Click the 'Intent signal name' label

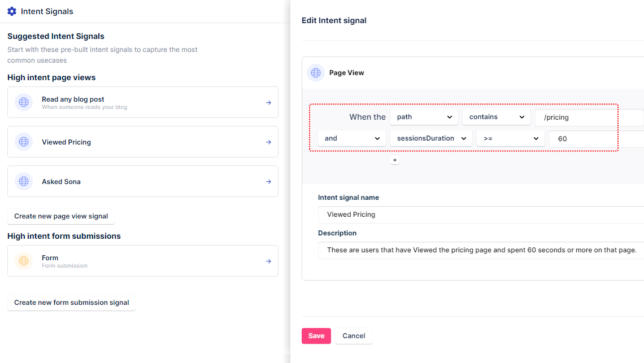tap(349, 198)
